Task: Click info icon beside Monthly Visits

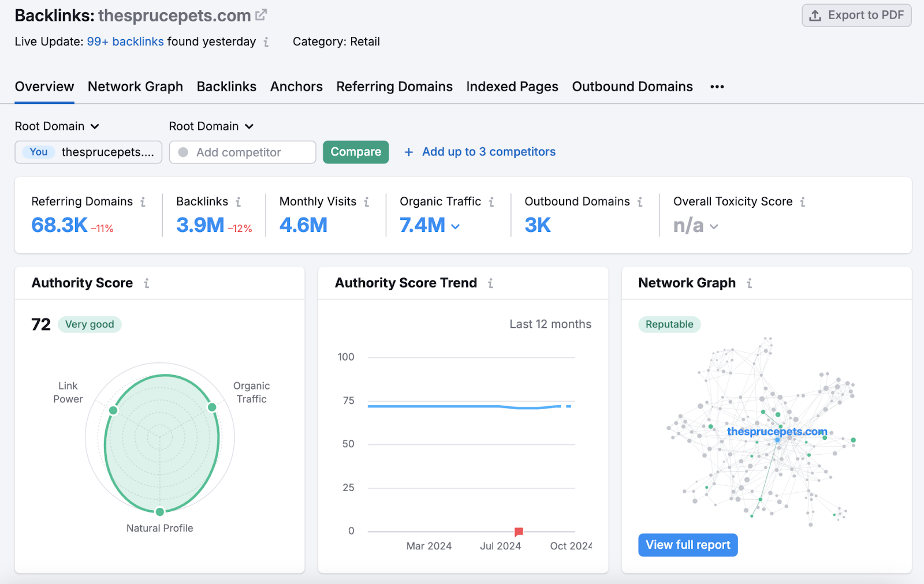Action: pyautogui.click(x=366, y=202)
